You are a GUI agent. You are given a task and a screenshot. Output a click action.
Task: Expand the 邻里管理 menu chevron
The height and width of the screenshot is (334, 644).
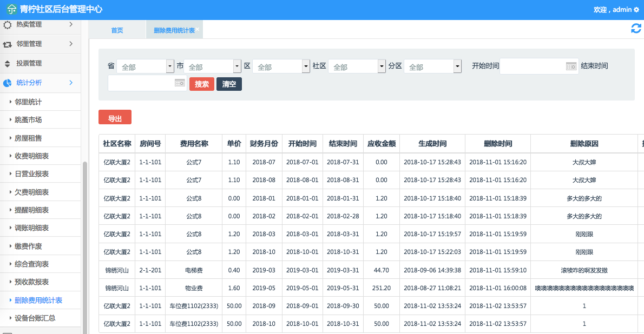pos(71,43)
